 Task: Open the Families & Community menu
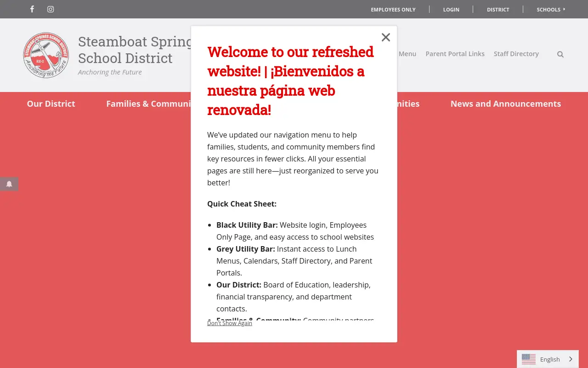[x=148, y=104]
